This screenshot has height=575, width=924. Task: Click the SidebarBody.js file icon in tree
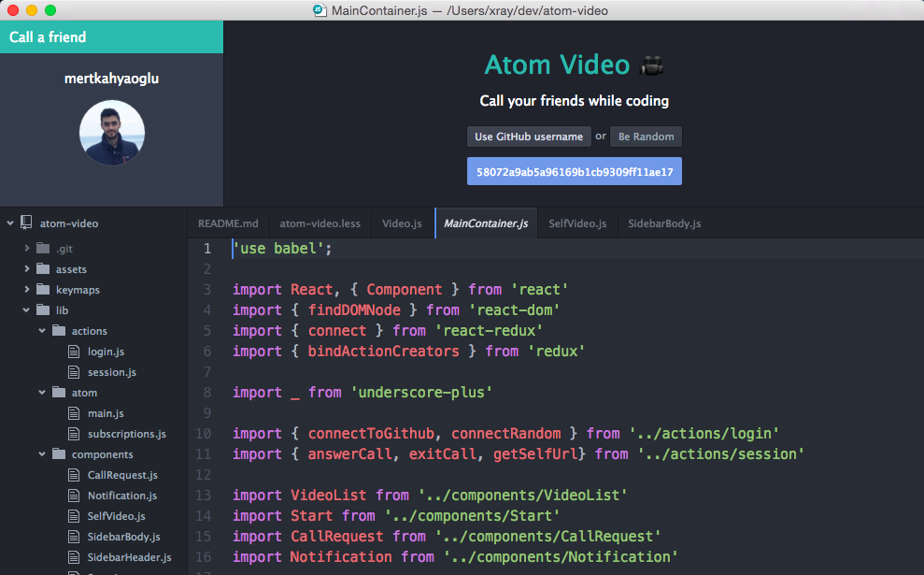74,537
